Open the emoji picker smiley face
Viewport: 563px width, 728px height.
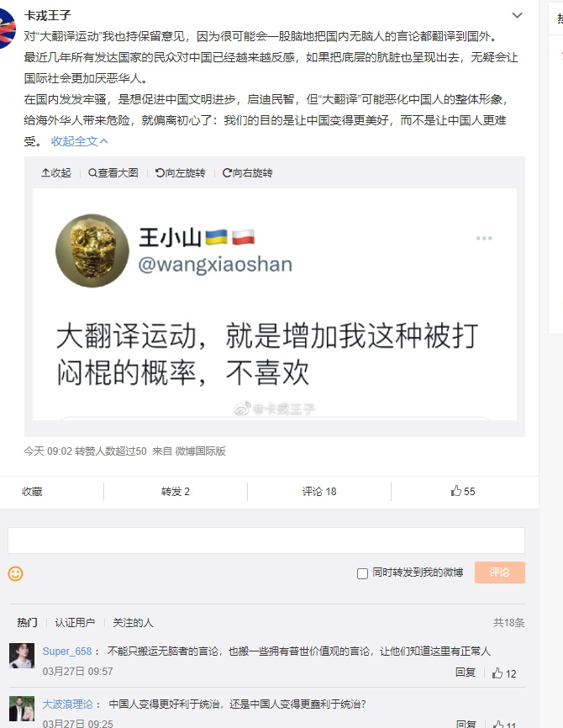tap(15, 573)
